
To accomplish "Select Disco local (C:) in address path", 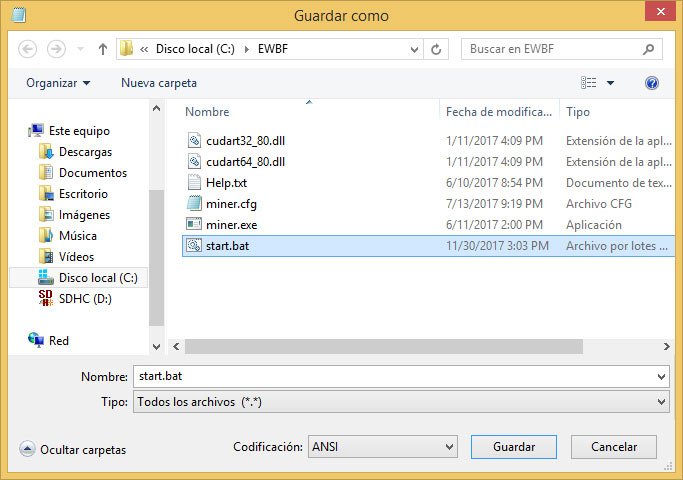I will tap(195, 49).
